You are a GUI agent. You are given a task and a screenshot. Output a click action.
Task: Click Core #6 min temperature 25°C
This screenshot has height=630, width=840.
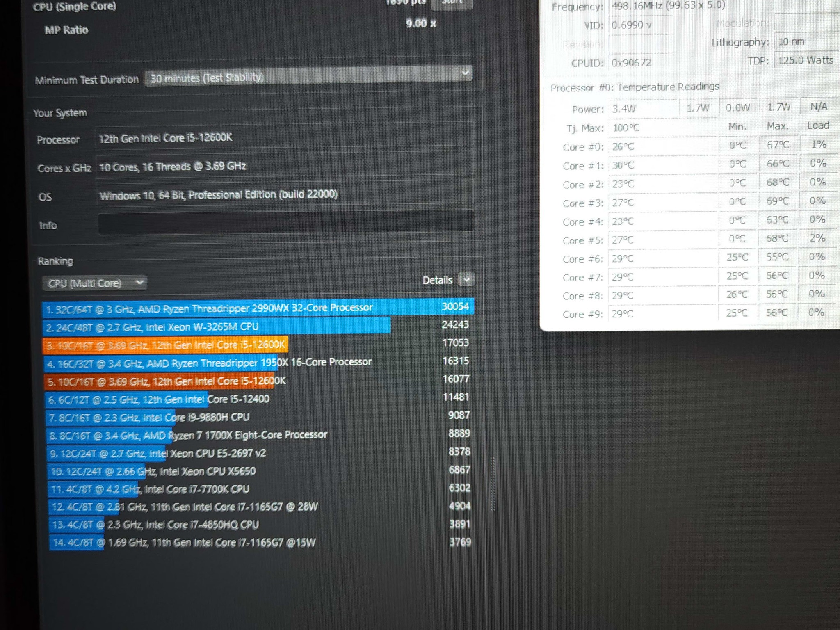click(737, 257)
